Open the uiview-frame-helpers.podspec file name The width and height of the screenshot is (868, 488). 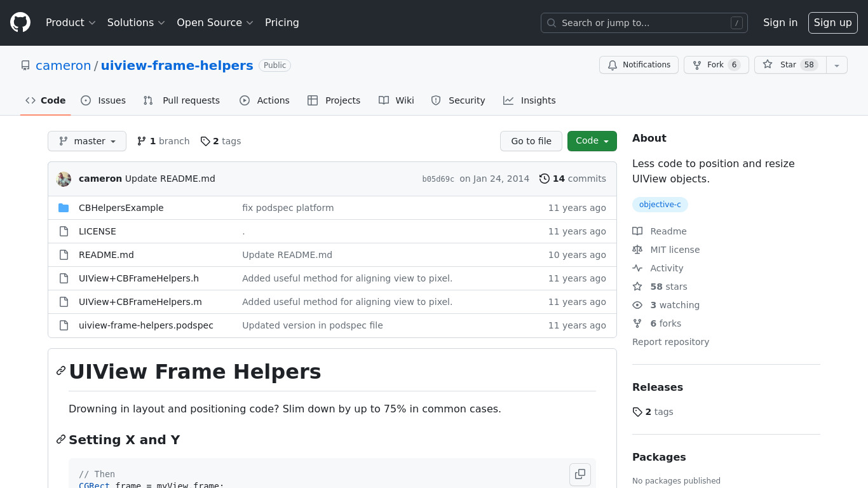click(146, 325)
